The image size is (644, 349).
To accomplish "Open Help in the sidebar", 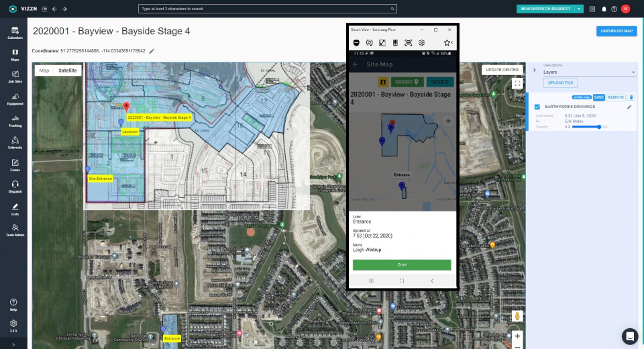I will tap(13, 305).
